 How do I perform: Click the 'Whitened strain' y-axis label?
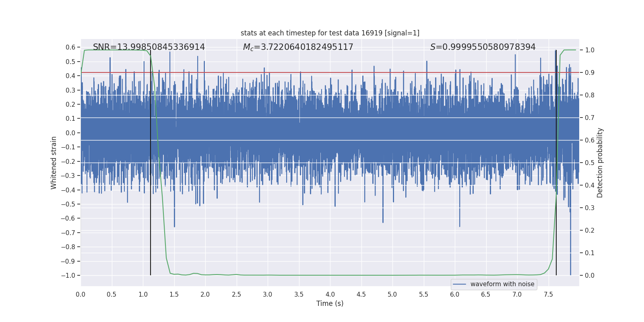54,163
